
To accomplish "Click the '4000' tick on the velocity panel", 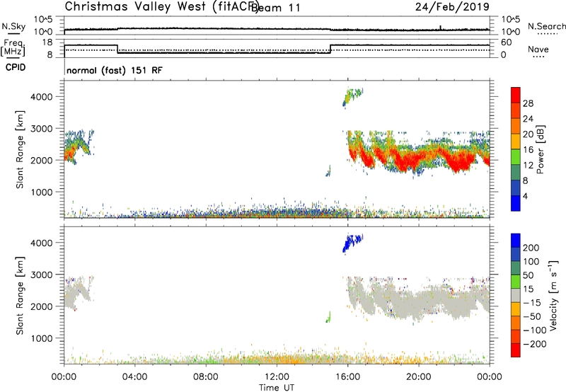I will pyautogui.click(x=42, y=243).
